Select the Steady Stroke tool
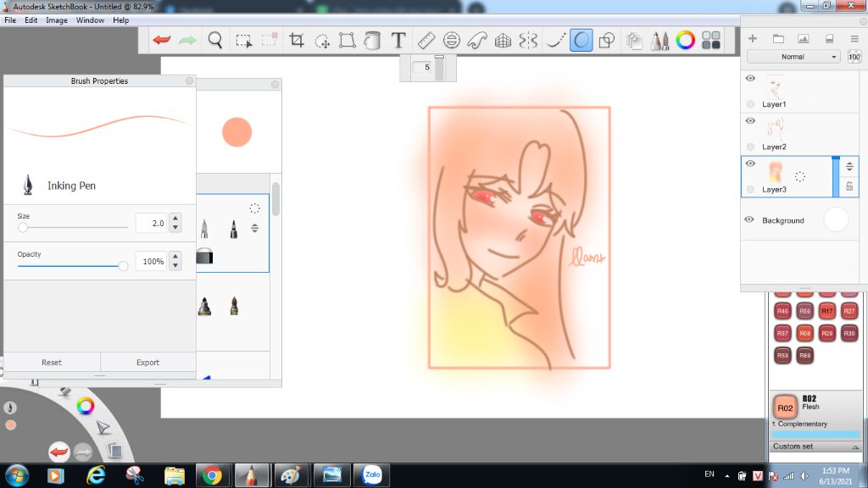This screenshot has height=488, width=868. [555, 40]
